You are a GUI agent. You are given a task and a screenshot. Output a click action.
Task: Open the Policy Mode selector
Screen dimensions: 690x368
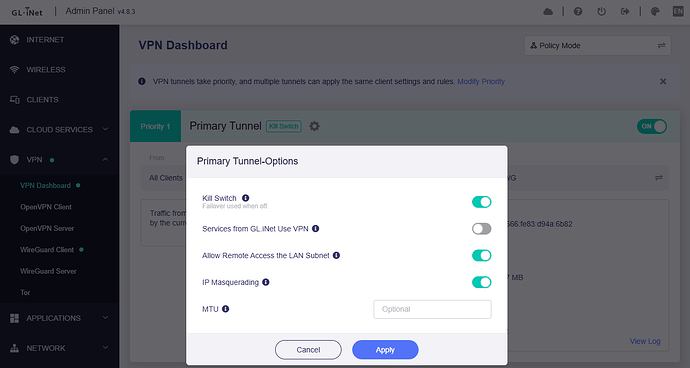(x=598, y=46)
